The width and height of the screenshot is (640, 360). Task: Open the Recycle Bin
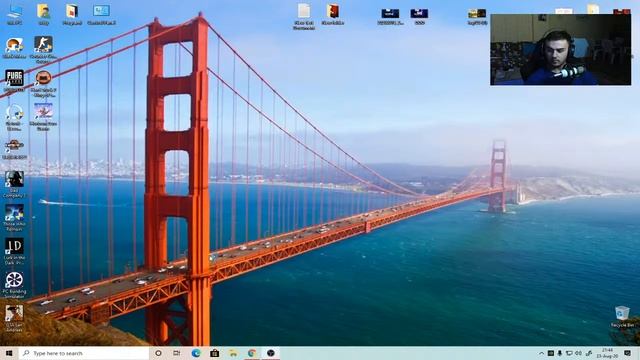(622, 317)
